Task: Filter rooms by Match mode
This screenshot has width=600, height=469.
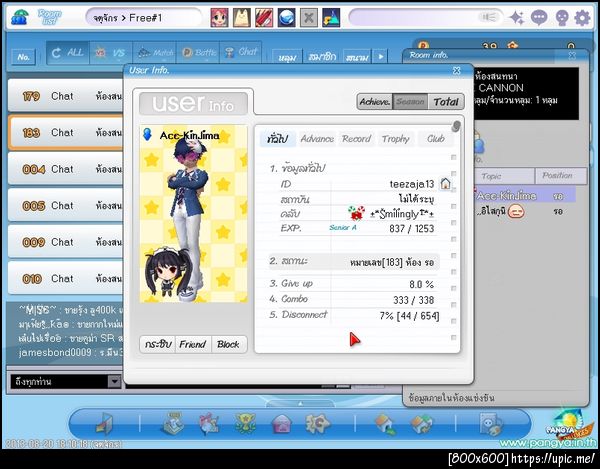Action: [x=154, y=53]
